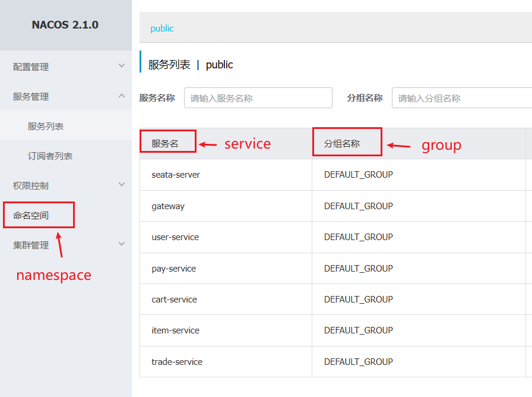Select the gateway service row

(x=168, y=206)
